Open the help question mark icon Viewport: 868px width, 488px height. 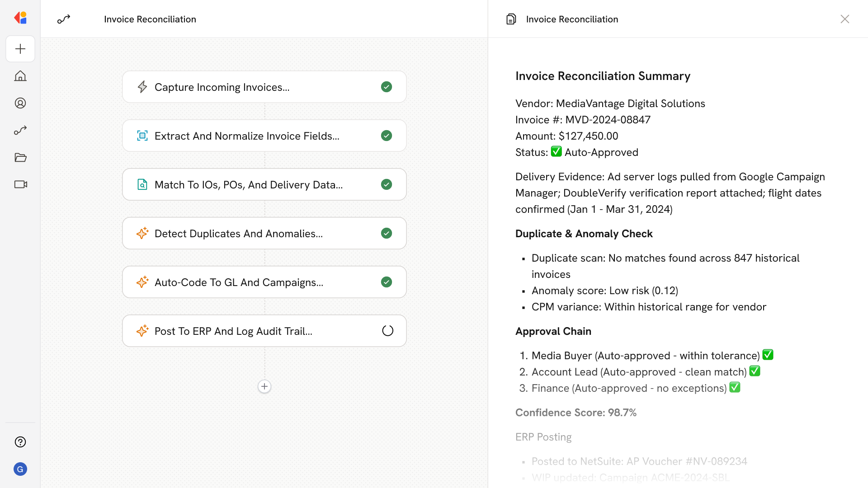tap(20, 442)
